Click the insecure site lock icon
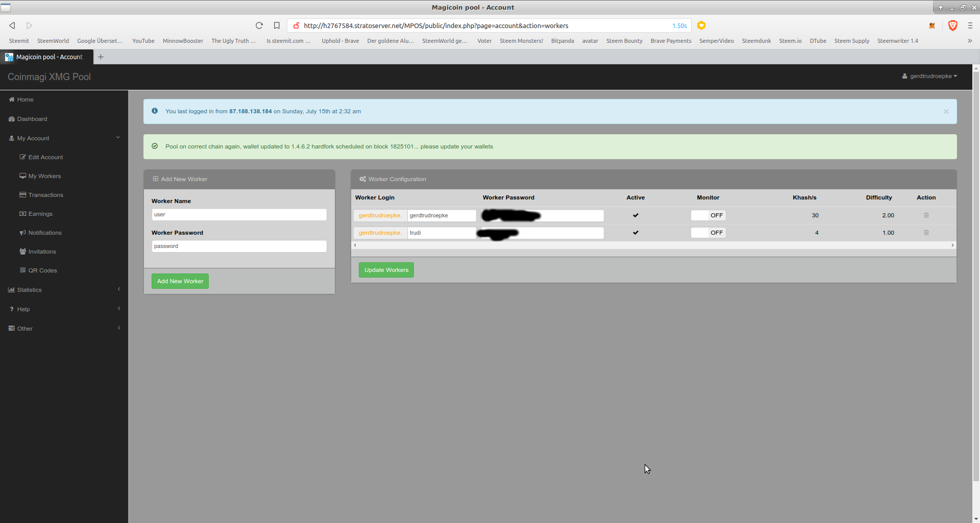Viewport: 980px width, 523px height. (296, 26)
